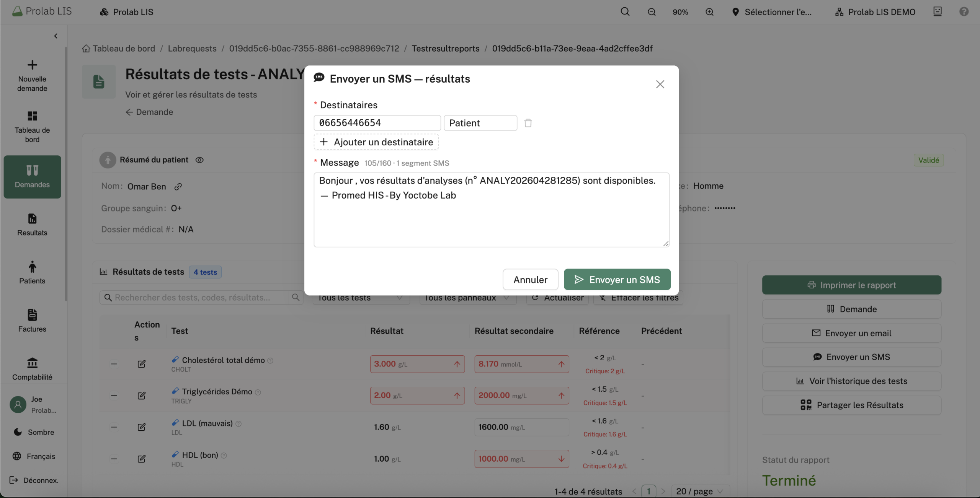Collapse the sidebar with chevron arrow
980x498 pixels.
click(56, 36)
